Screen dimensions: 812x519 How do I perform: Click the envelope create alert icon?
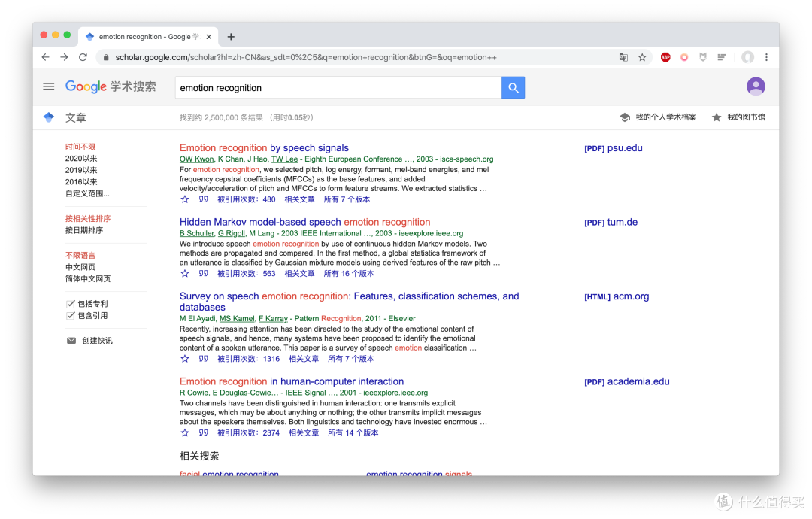click(71, 340)
